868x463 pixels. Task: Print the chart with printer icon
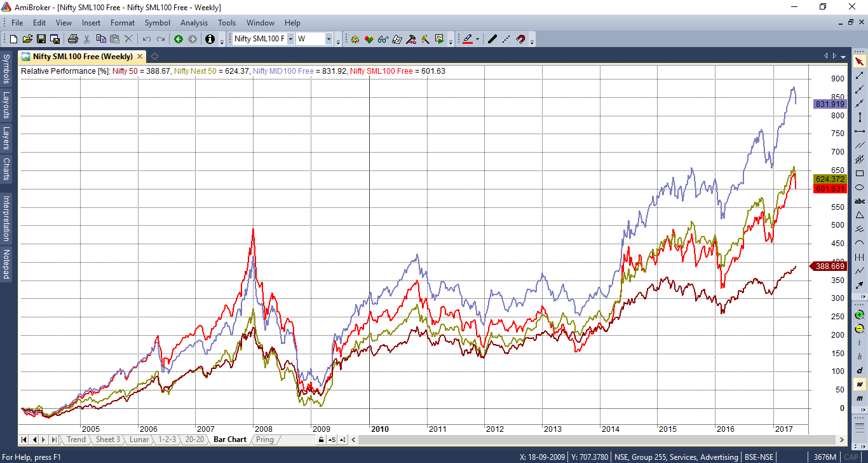73,39
